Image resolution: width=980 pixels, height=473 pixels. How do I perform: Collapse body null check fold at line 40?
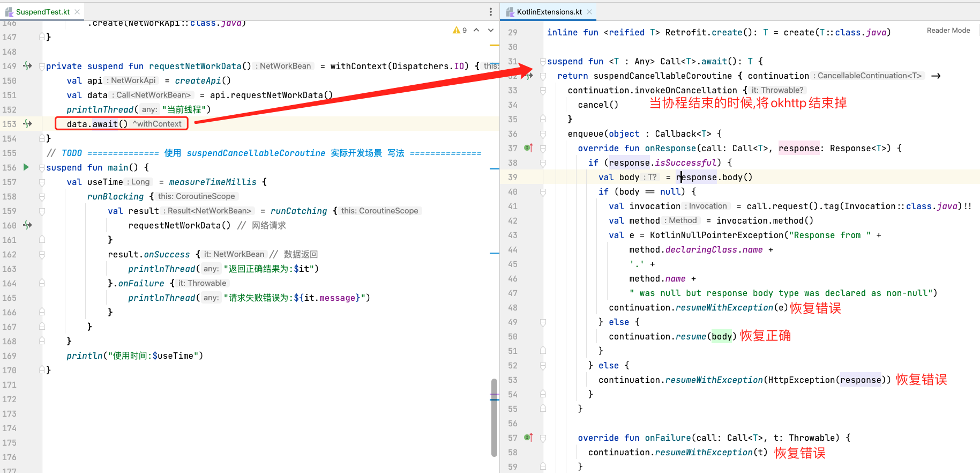click(543, 192)
